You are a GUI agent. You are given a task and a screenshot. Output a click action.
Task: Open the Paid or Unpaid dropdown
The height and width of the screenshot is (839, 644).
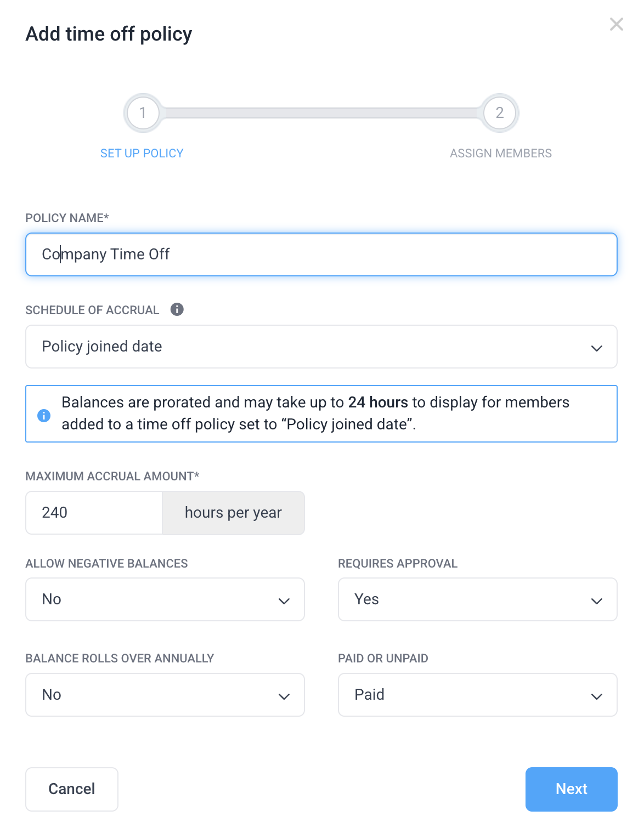(x=477, y=695)
